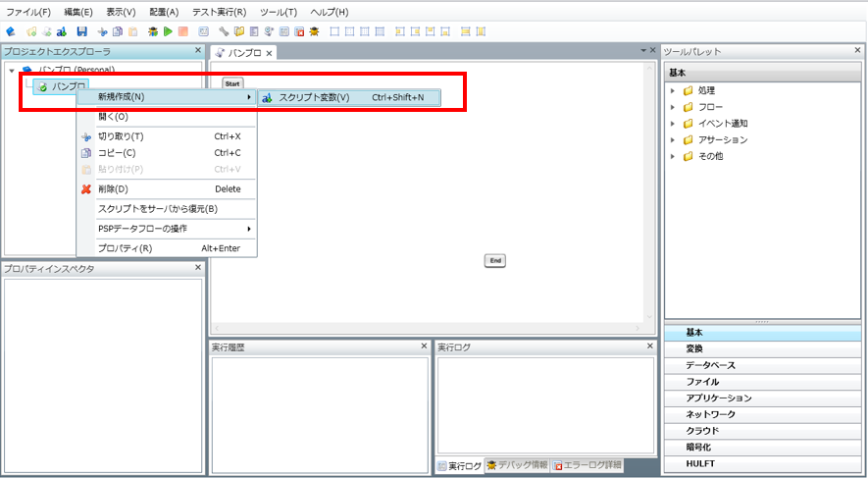868x478 pixels.
Task: Click the orange Stop square toolbar icon
Action: tap(182, 31)
